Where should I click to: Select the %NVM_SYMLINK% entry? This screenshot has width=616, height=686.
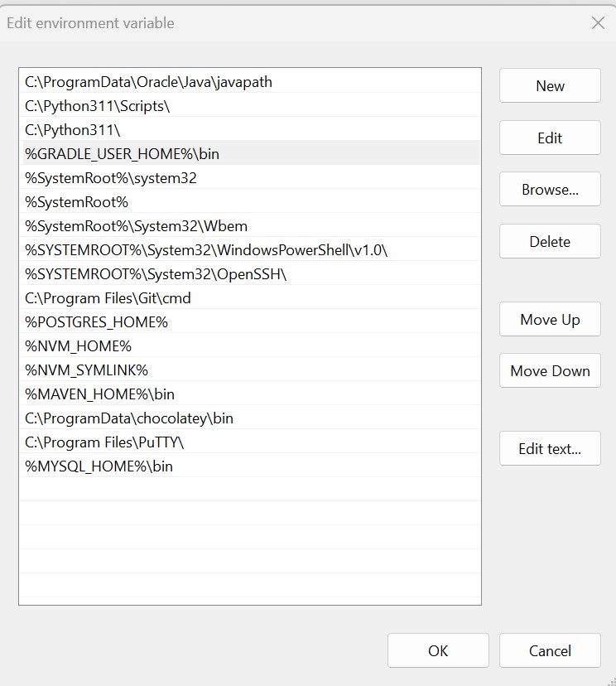click(x=87, y=370)
